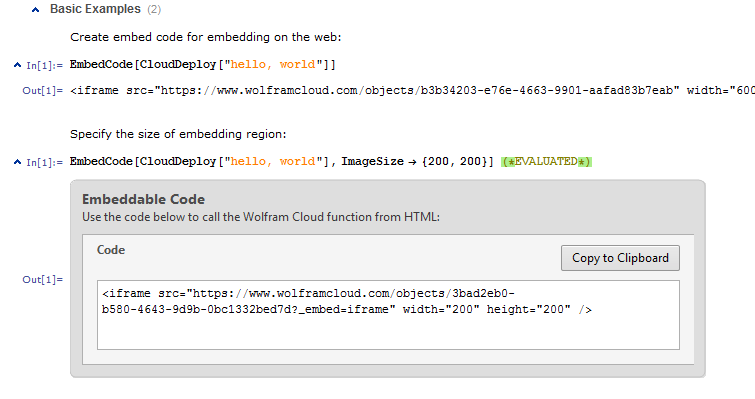Click the "Specify the size" caption text

pyautogui.click(x=178, y=134)
